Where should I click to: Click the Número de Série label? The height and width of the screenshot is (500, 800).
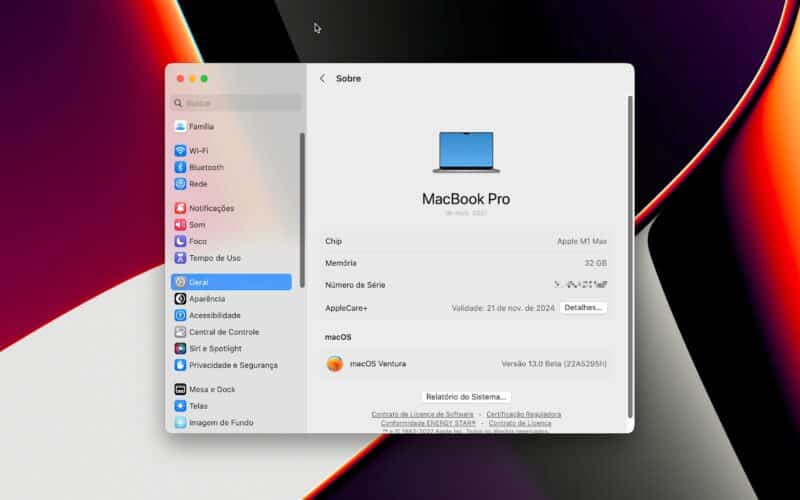point(355,285)
